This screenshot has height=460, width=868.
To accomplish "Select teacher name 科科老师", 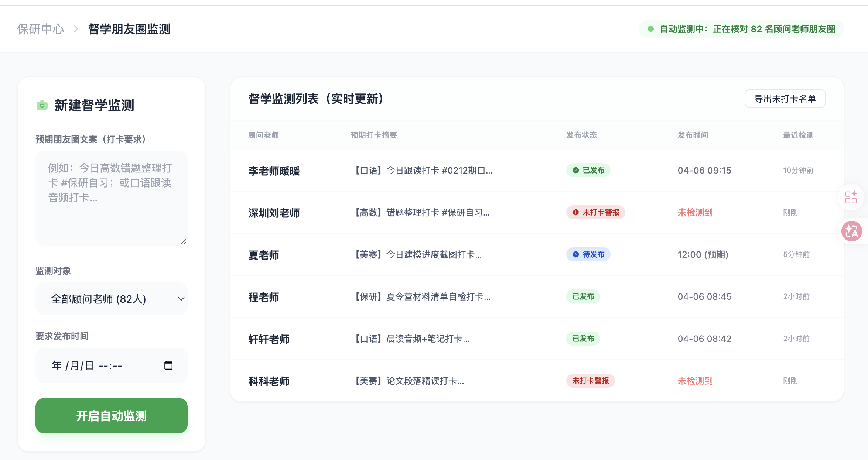I will [x=269, y=381].
